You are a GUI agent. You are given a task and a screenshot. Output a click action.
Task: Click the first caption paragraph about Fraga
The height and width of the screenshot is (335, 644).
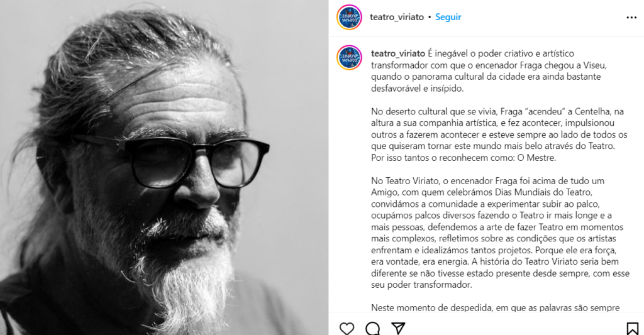coord(489,70)
